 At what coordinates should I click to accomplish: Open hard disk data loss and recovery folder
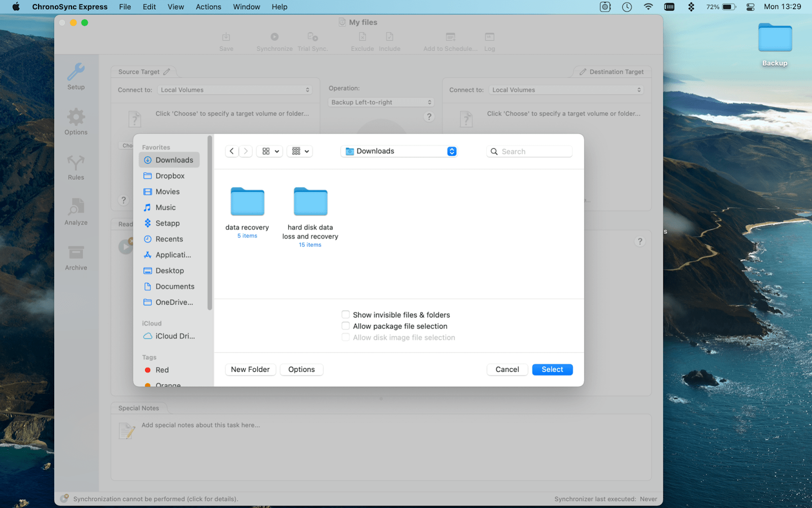pyautogui.click(x=311, y=202)
